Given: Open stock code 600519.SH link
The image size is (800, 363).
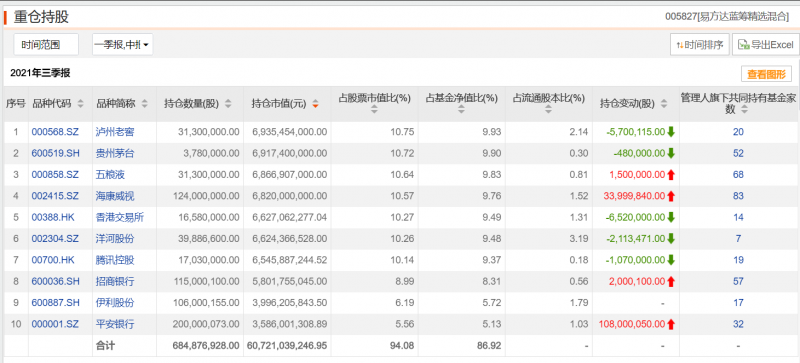Looking at the screenshot, I should [x=55, y=153].
